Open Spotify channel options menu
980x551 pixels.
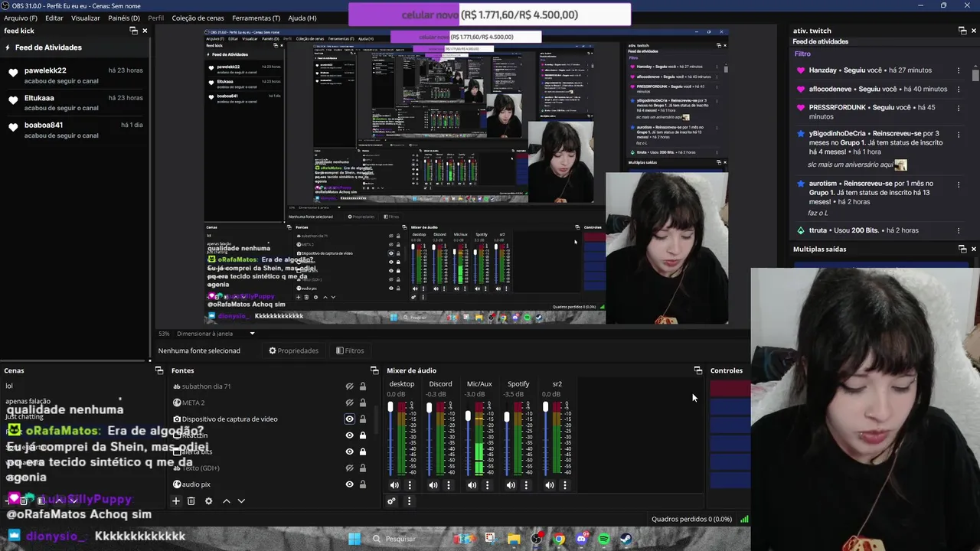click(x=526, y=484)
